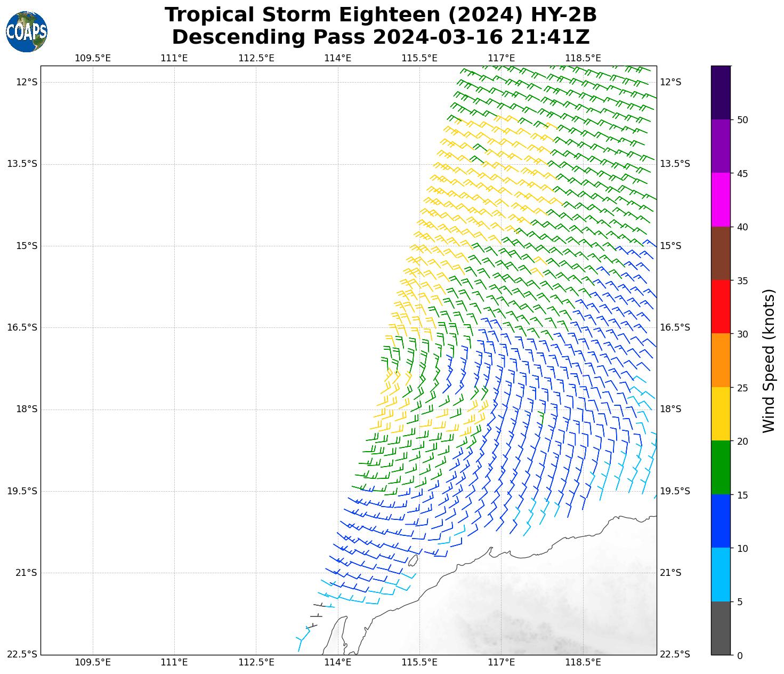
Task: Click the dark purple colorbar segment above 50
Action: point(721,92)
